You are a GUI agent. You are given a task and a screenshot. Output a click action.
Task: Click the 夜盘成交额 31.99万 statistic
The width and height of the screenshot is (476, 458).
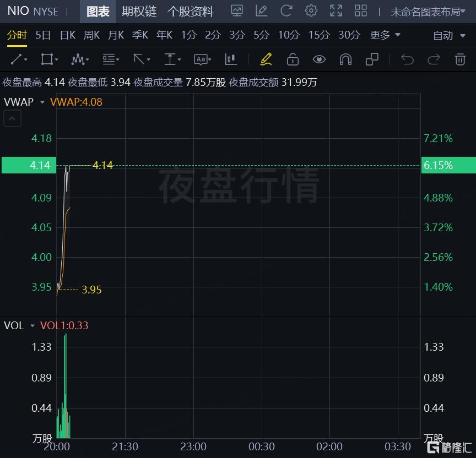click(273, 82)
